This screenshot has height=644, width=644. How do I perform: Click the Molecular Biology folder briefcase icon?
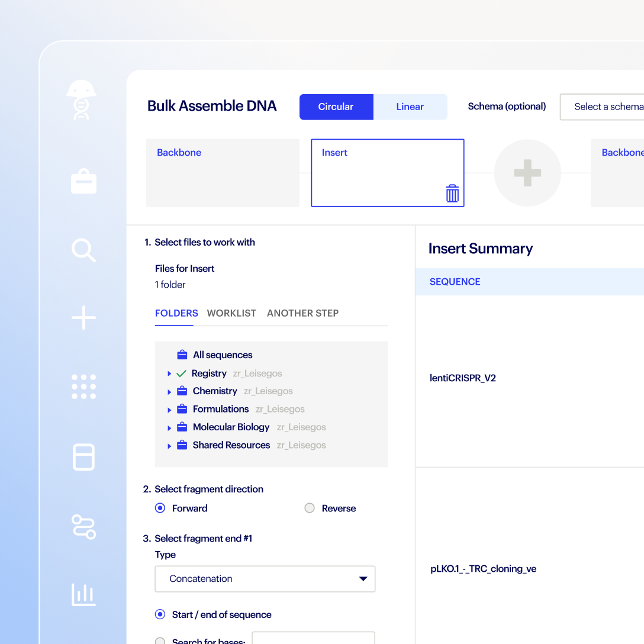pos(182,427)
